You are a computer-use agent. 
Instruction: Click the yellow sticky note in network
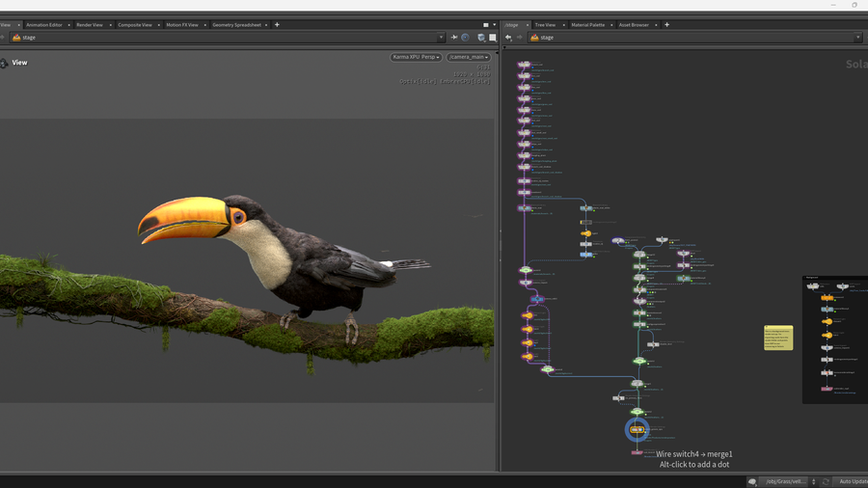coord(778,338)
